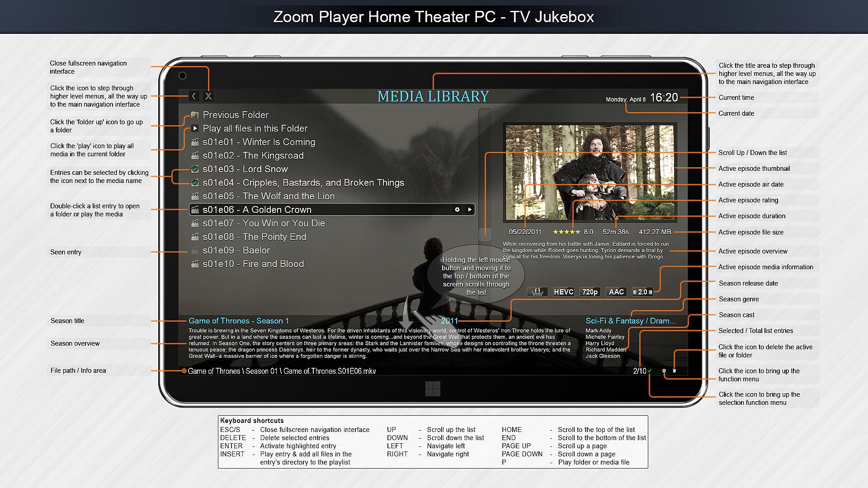The width and height of the screenshot is (868, 488).
Task: Deselect s01e04 Cripples, Bastards, and Broken Things
Action: [195, 183]
